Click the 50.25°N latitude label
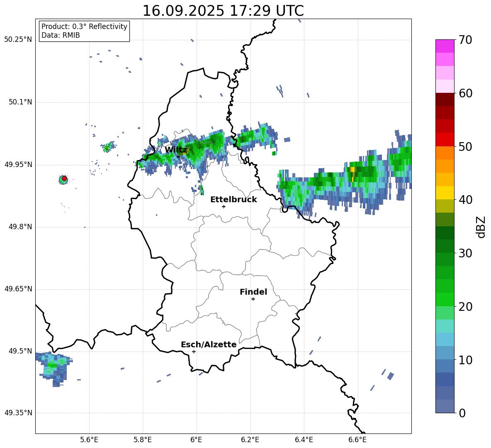 (18, 40)
